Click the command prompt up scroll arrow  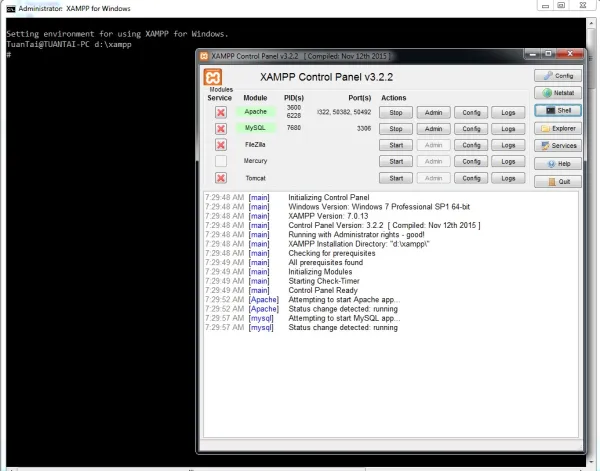click(x=591, y=23)
